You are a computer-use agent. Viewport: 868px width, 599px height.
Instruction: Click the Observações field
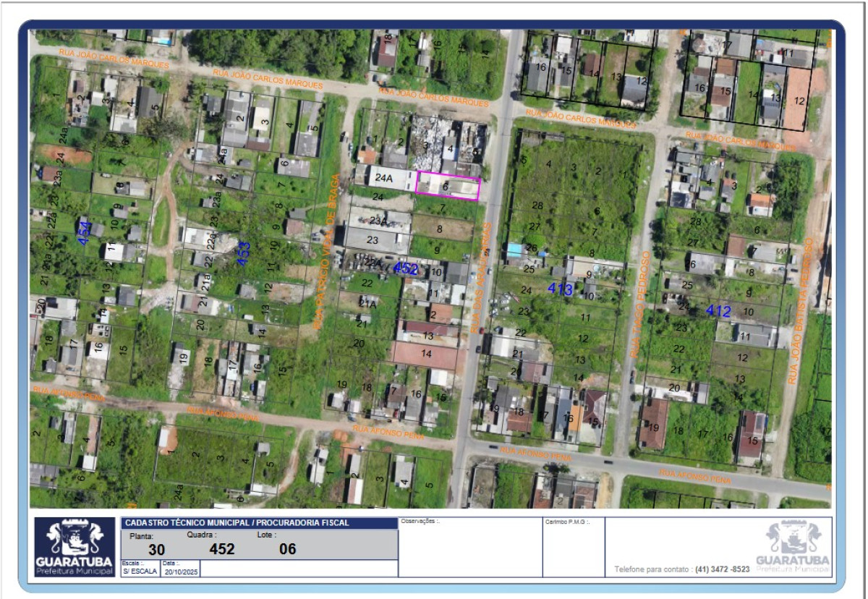470,546
